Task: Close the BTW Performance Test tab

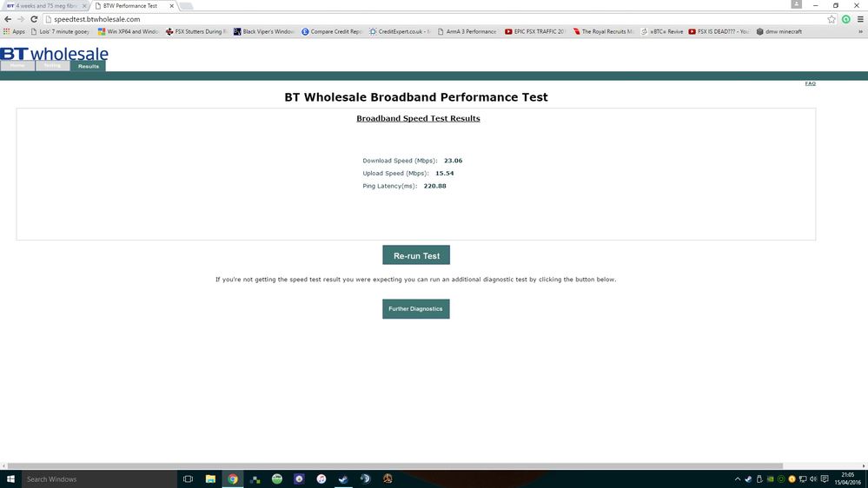Action: tap(172, 5)
